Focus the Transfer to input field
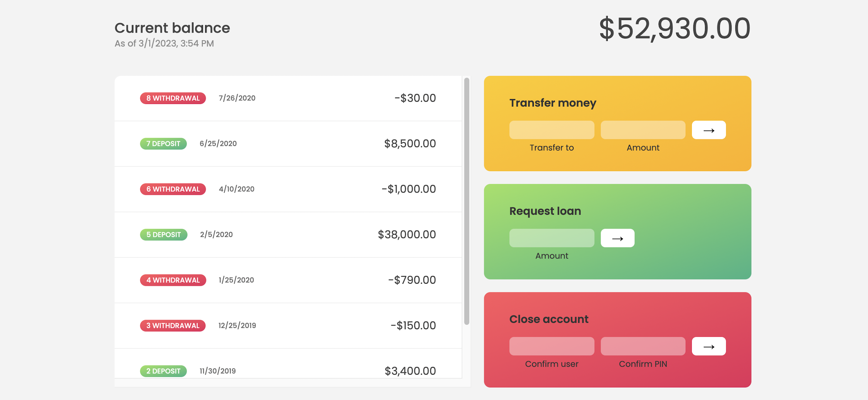 (x=551, y=130)
